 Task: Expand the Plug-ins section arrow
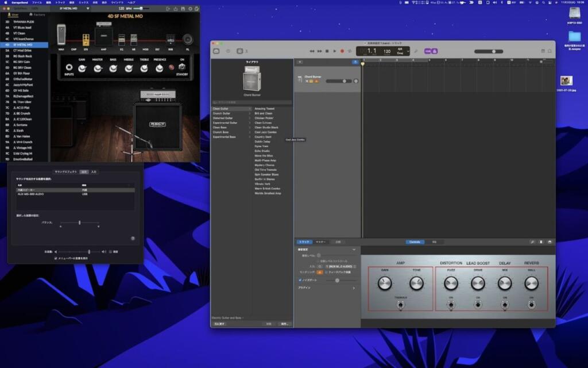pos(353,288)
